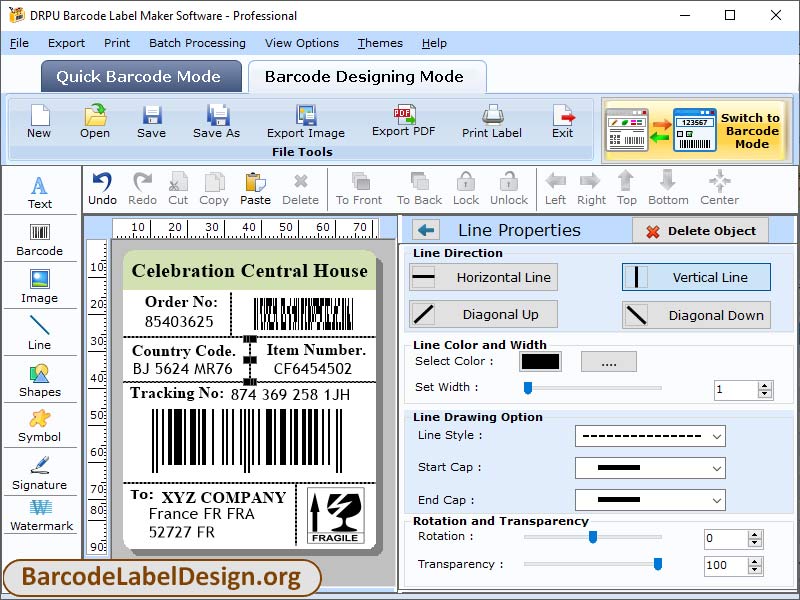This screenshot has width=800, height=600.
Task: Open the Batch Processing menu
Action: click(x=198, y=43)
